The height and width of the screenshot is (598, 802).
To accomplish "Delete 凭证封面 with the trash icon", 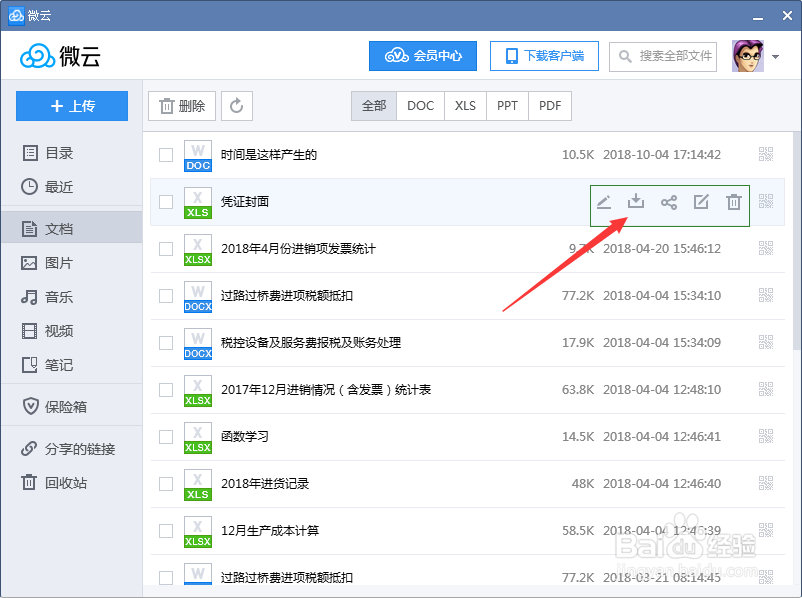I will (732, 201).
